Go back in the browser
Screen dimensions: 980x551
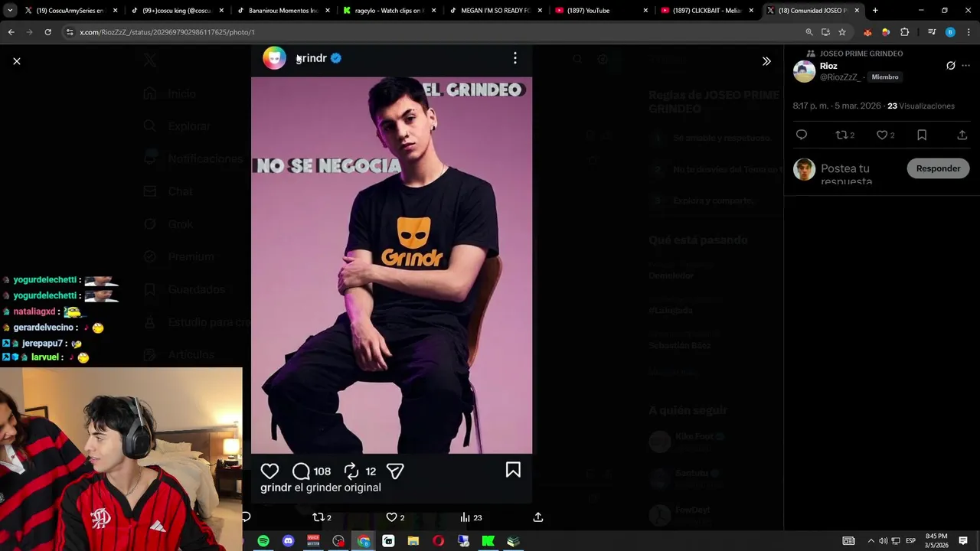coord(11,32)
